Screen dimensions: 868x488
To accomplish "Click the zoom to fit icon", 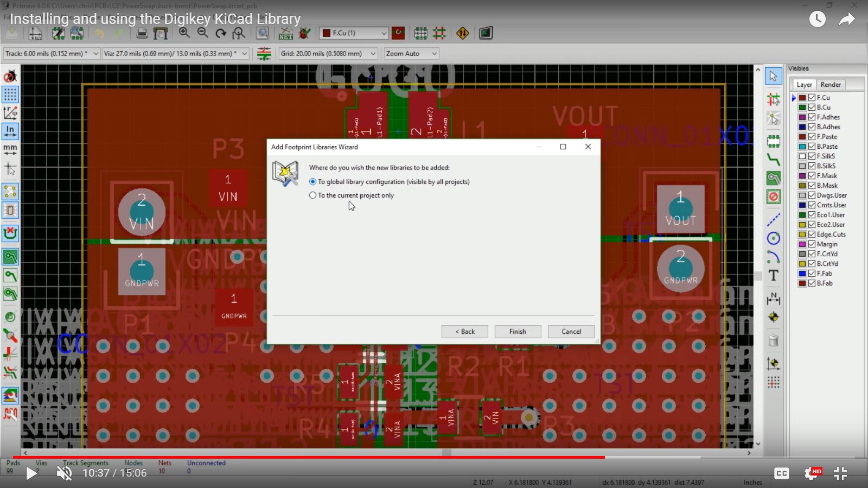I will [239, 34].
